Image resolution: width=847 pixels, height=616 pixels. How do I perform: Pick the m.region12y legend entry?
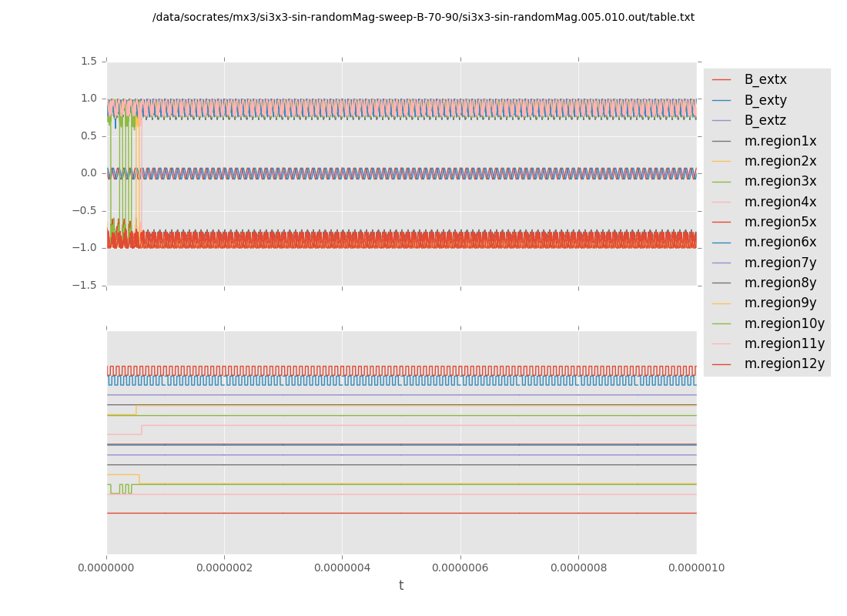coord(784,363)
